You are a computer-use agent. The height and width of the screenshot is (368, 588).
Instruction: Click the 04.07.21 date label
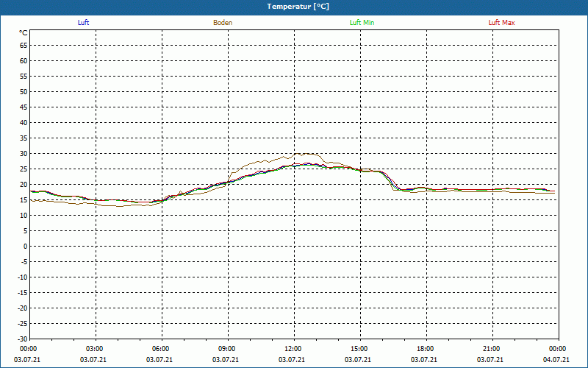click(556, 360)
